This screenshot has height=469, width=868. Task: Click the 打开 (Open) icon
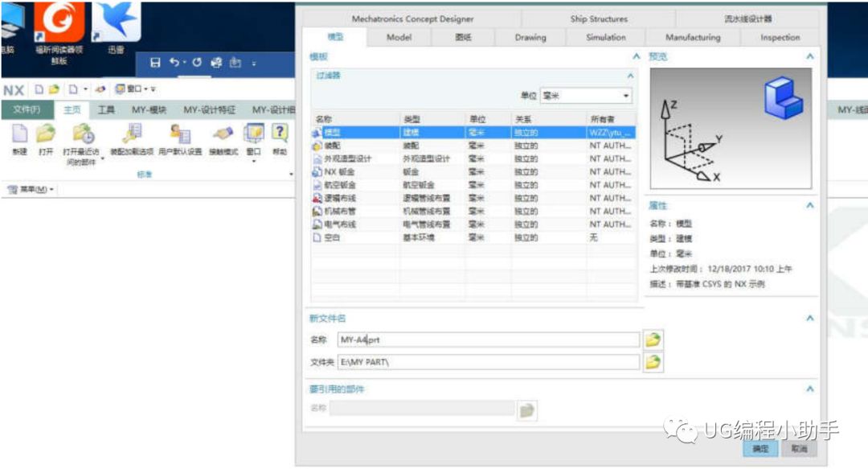pyautogui.click(x=44, y=133)
